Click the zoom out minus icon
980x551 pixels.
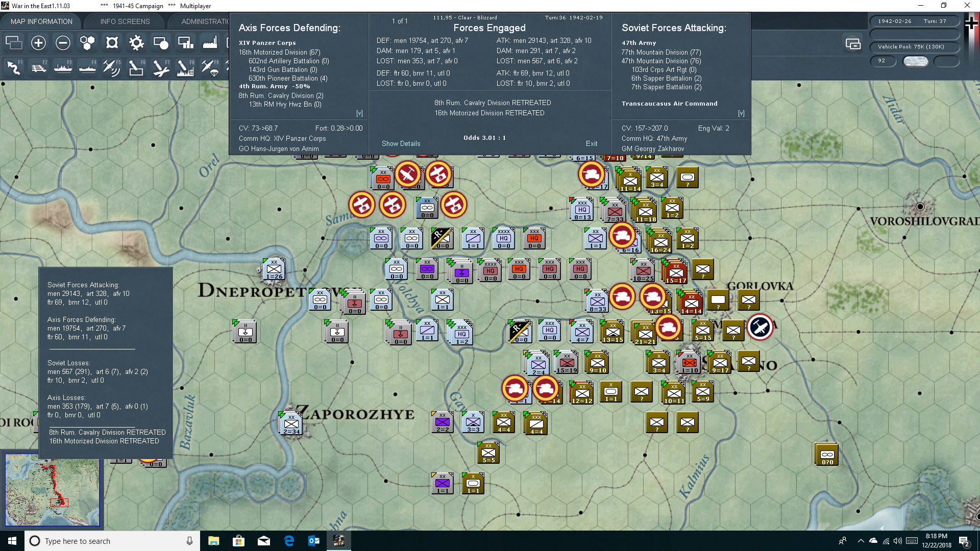(x=63, y=43)
